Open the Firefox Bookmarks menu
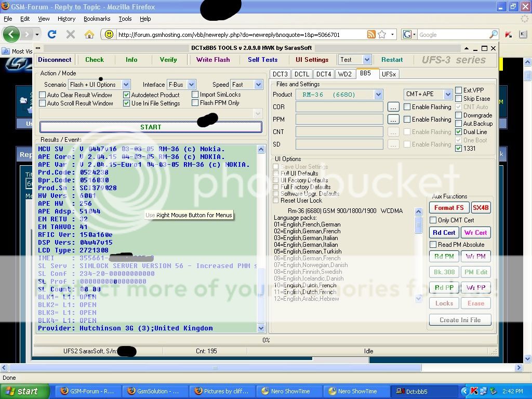This screenshot has width=532, height=399. click(97, 19)
